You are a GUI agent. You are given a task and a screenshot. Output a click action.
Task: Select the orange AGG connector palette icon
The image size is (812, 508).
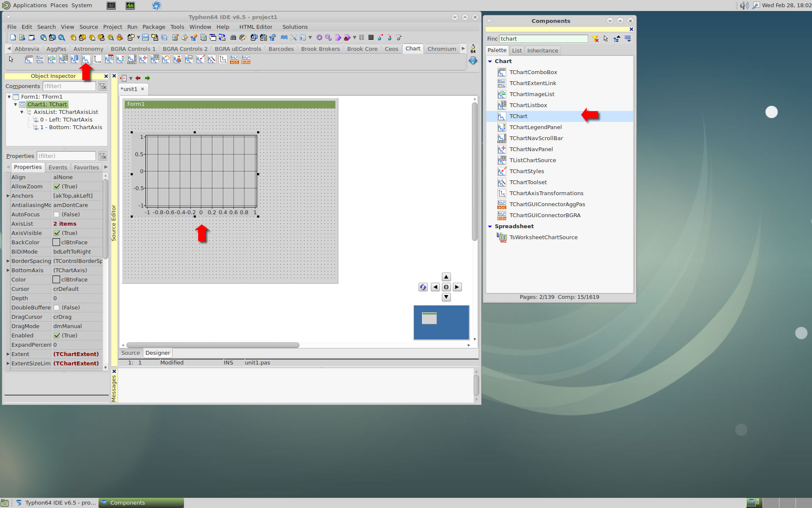click(x=234, y=60)
